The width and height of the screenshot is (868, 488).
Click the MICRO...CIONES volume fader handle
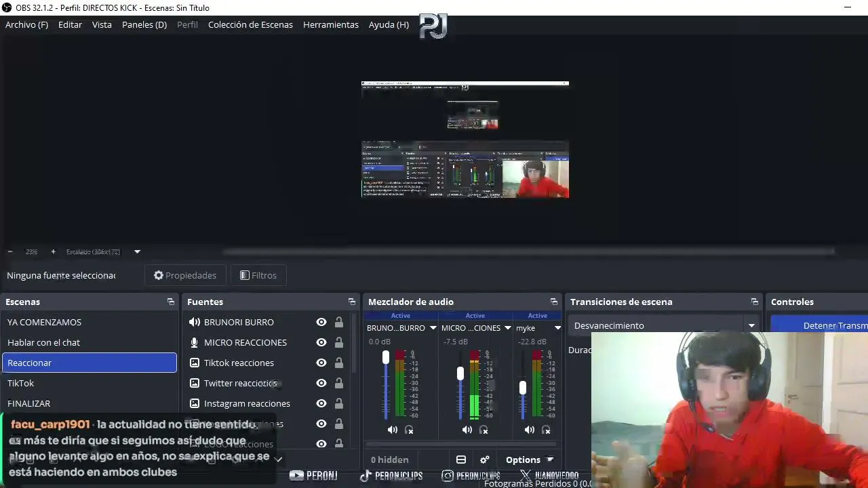point(460,373)
